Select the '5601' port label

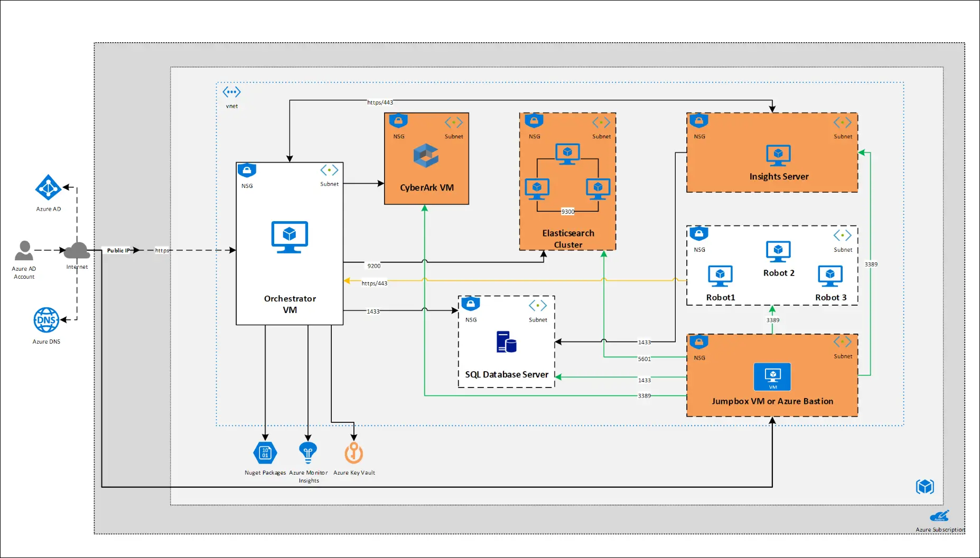tap(645, 359)
